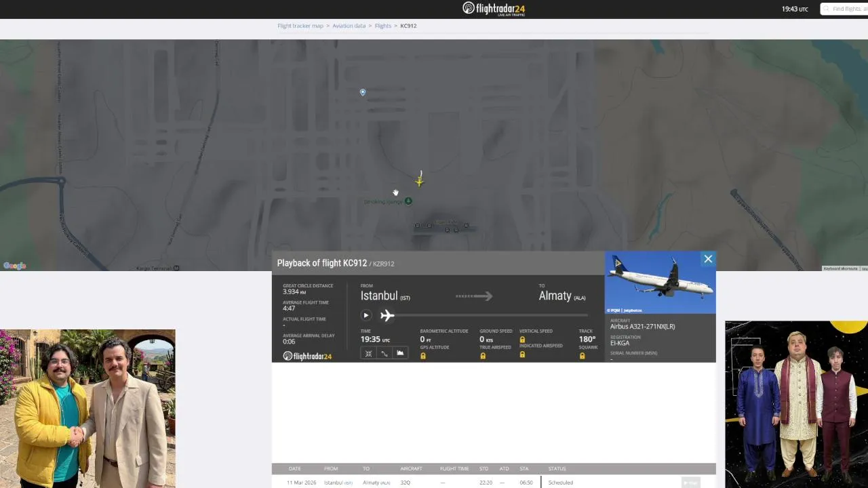This screenshot has width=868, height=488.
Task: Click the '22:20' STD cell
Action: coord(486,483)
